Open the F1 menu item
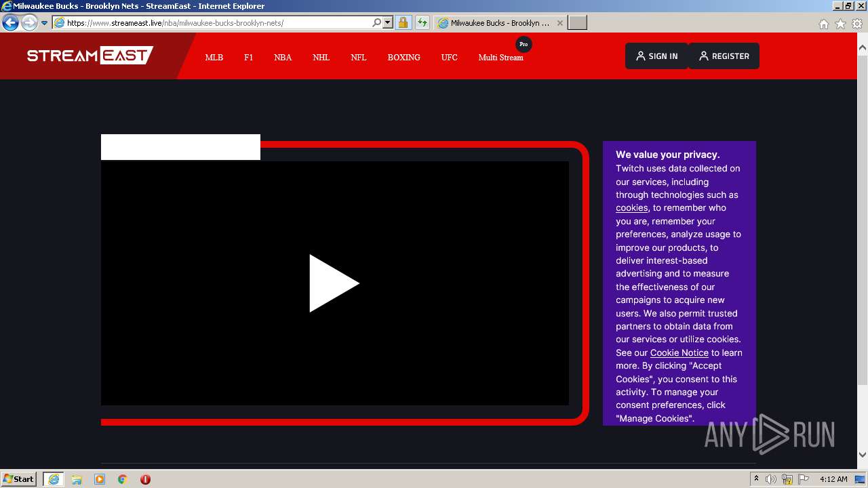This screenshot has height=488, width=868. point(248,58)
